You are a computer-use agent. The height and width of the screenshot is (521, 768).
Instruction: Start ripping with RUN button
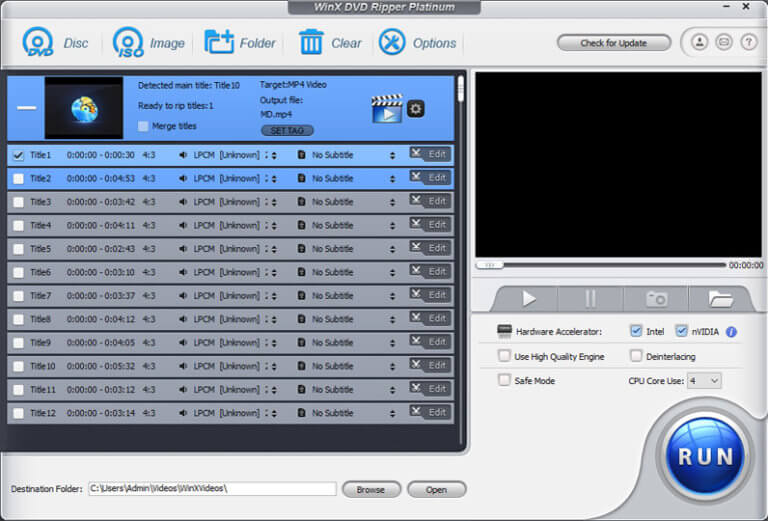pos(705,455)
